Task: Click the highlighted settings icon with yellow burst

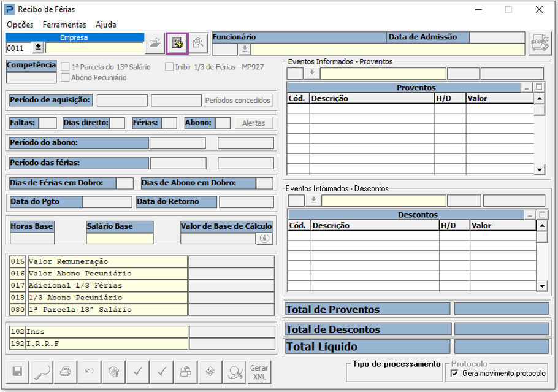Action: point(177,44)
